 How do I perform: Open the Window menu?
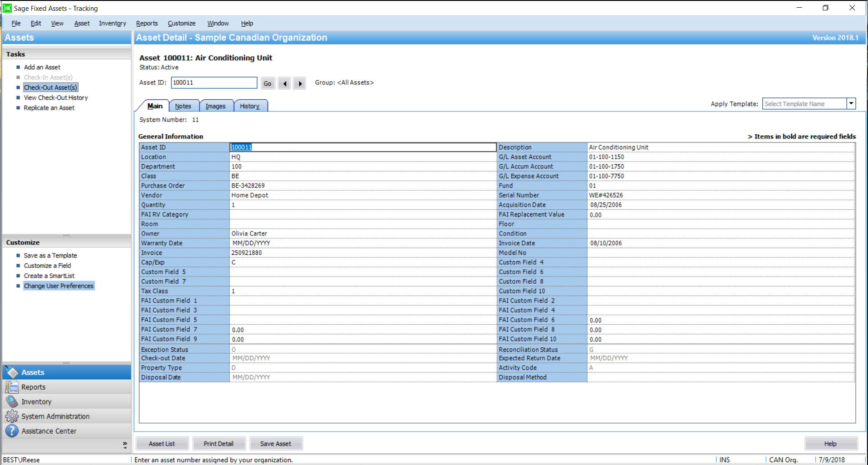pyautogui.click(x=218, y=23)
